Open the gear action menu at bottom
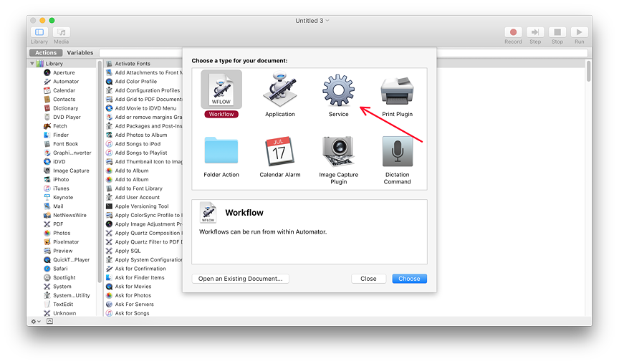Viewport: 619px width, 364px height. pyautogui.click(x=36, y=321)
